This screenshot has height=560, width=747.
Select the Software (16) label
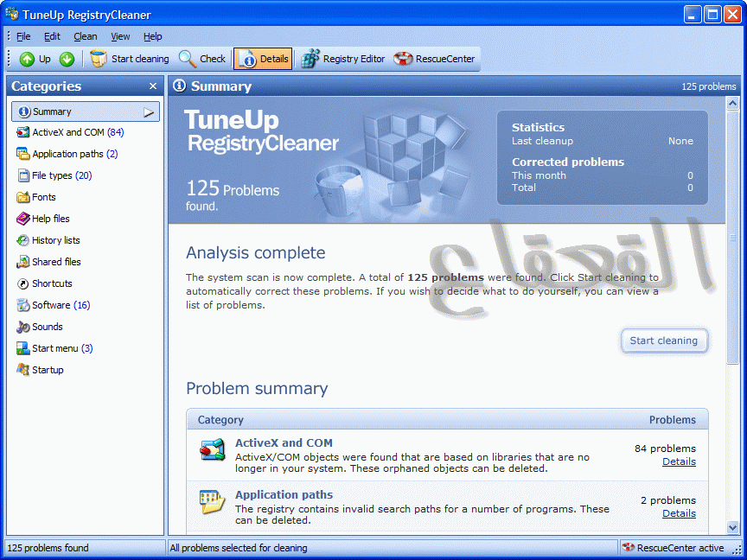tap(61, 305)
